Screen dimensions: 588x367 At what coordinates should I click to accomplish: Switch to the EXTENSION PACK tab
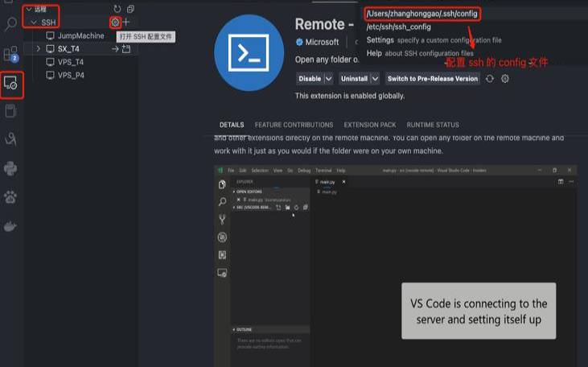370,125
